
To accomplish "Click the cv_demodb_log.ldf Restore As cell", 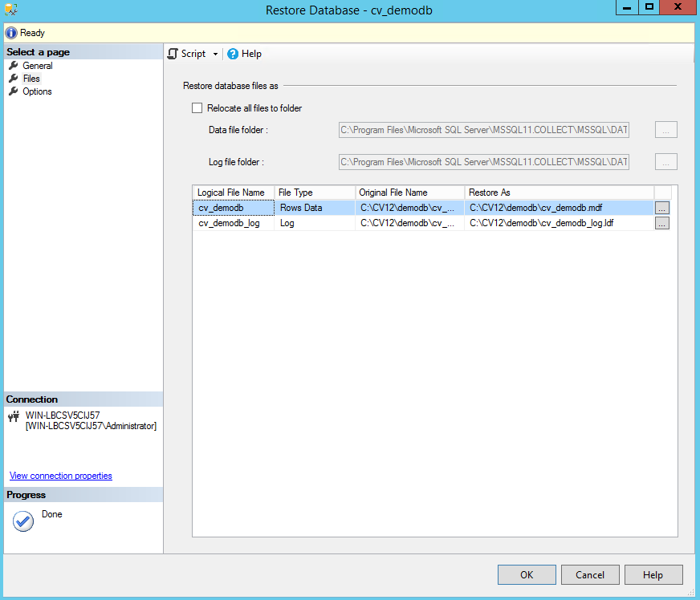I will tap(560, 223).
